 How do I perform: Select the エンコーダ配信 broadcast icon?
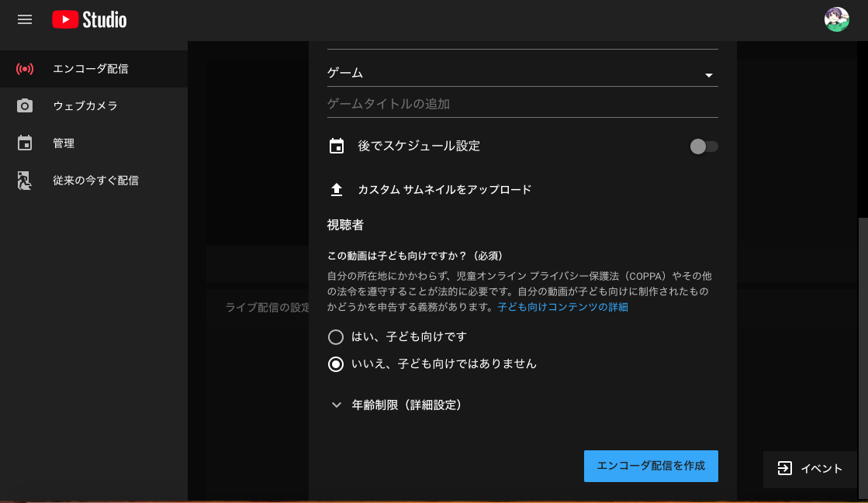tap(24, 67)
